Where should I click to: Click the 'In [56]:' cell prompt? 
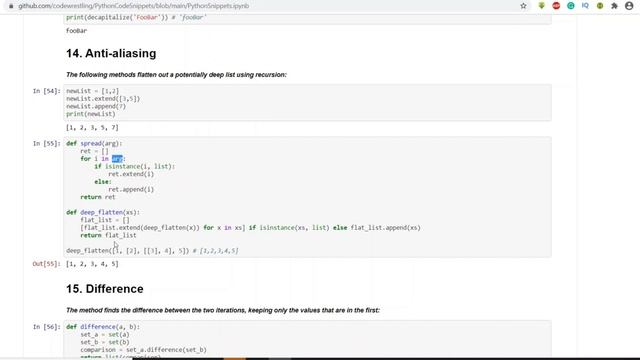tap(47, 327)
